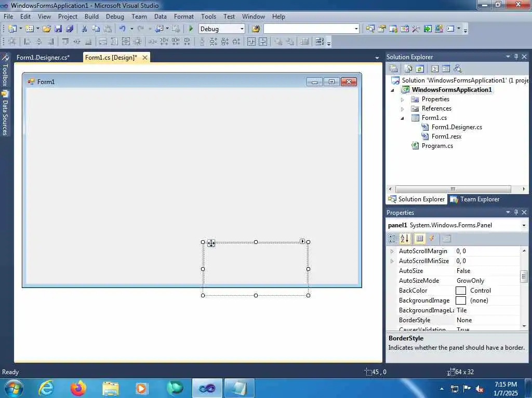Image resolution: width=532 pixels, height=398 pixels.
Task: Click View Code icon in Solution Explorer
Action: [x=435, y=69]
